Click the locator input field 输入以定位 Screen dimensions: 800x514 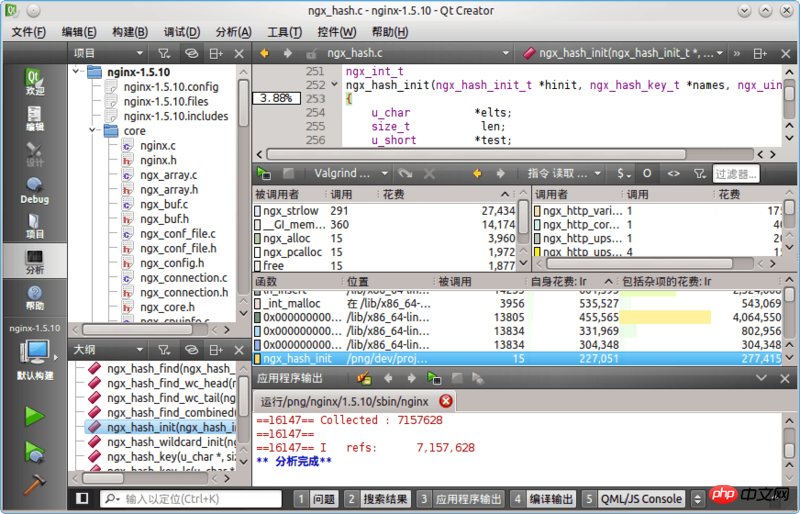(190, 499)
